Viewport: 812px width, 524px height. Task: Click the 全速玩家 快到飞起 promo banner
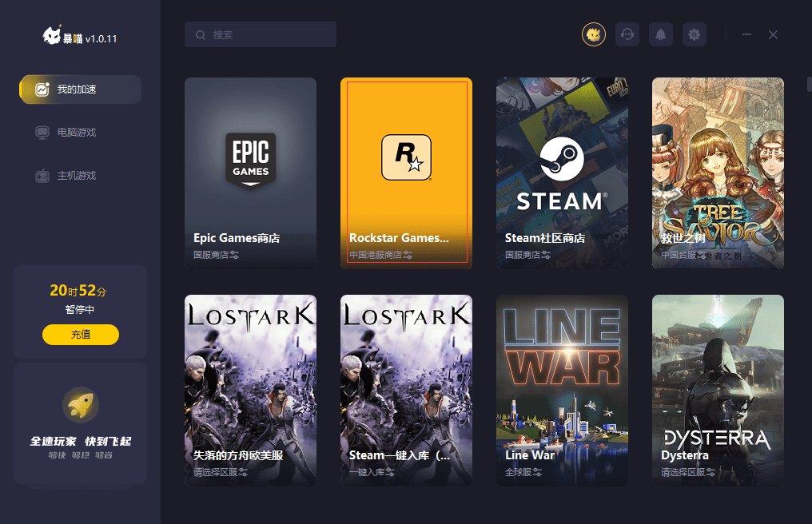(x=80, y=423)
